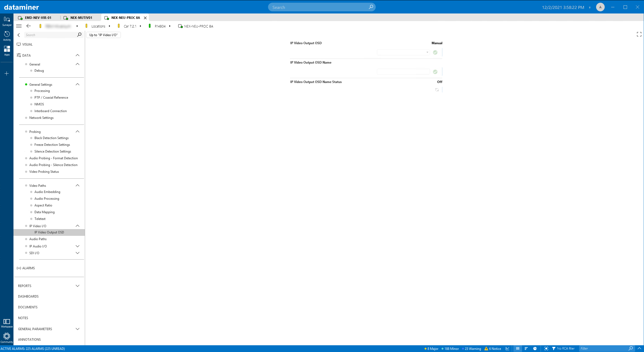Close the NEX-NEU-PROC 8A tab

[145, 18]
